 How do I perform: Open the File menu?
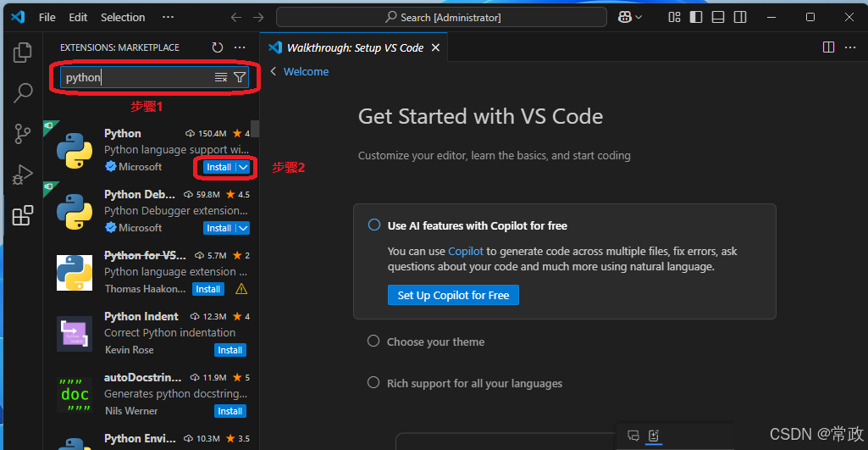pyautogui.click(x=47, y=17)
